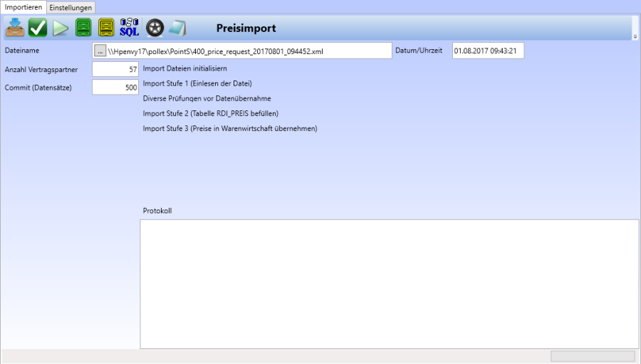This screenshot has width=641, height=364.
Task: Click the Dateiname file path field
Action: point(248,51)
